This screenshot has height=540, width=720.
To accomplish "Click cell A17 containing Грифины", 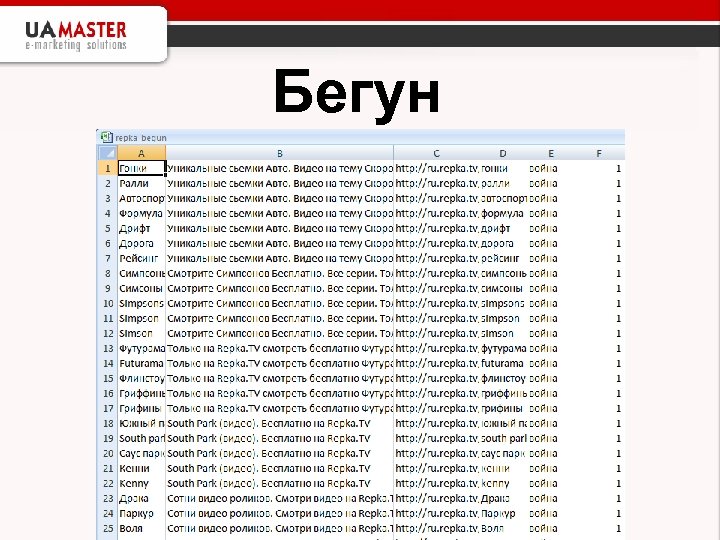I will 141,408.
